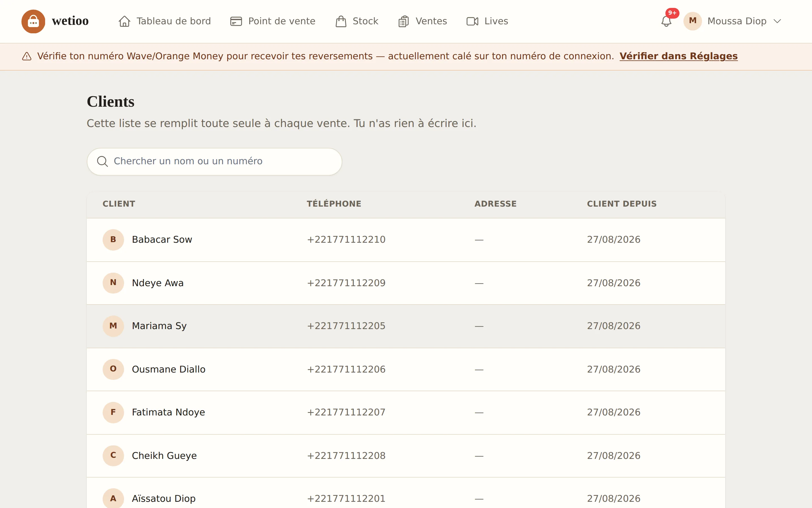This screenshot has width=812, height=508.
Task: Click the card icon beside Point de vente
Action: coord(236,21)
